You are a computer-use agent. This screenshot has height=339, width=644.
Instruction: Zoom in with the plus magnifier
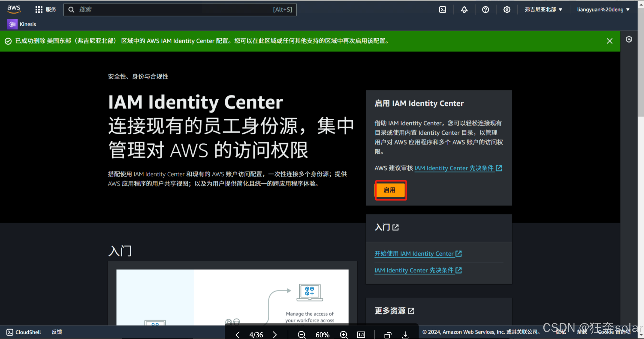[x=343, y=335]
